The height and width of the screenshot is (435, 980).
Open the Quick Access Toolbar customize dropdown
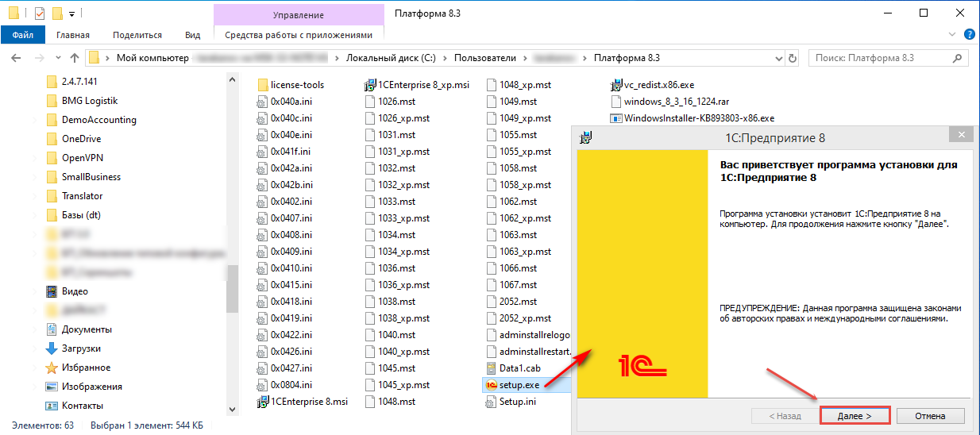coord(72,13)
